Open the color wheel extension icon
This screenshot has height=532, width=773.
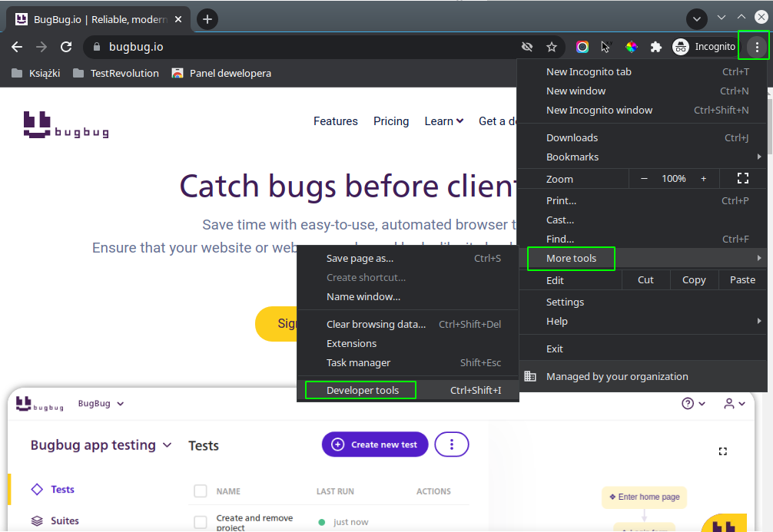631,47
